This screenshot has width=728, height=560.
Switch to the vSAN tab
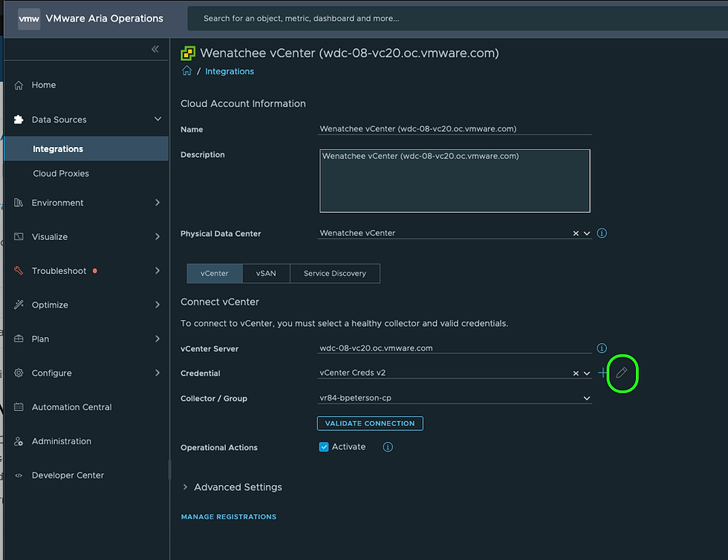(x=266, y=273)
